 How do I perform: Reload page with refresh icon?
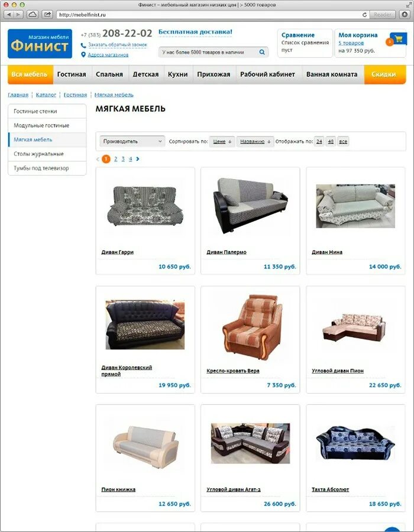(364, 15)
